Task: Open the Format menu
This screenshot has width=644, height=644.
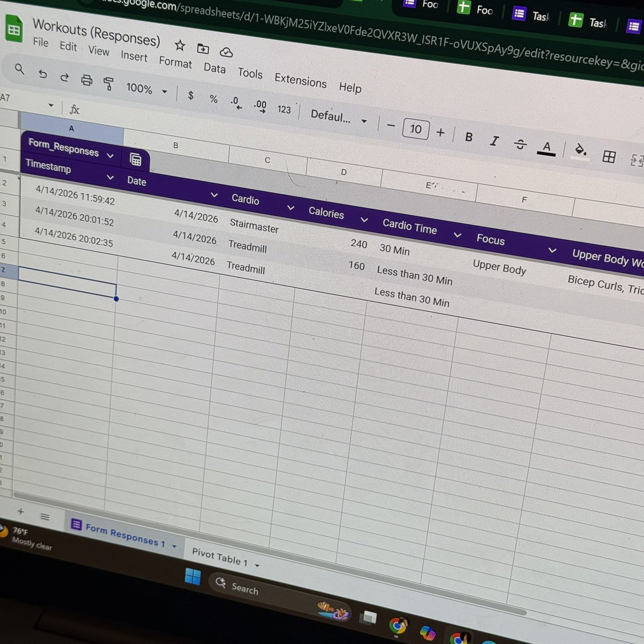Action: 175,62
